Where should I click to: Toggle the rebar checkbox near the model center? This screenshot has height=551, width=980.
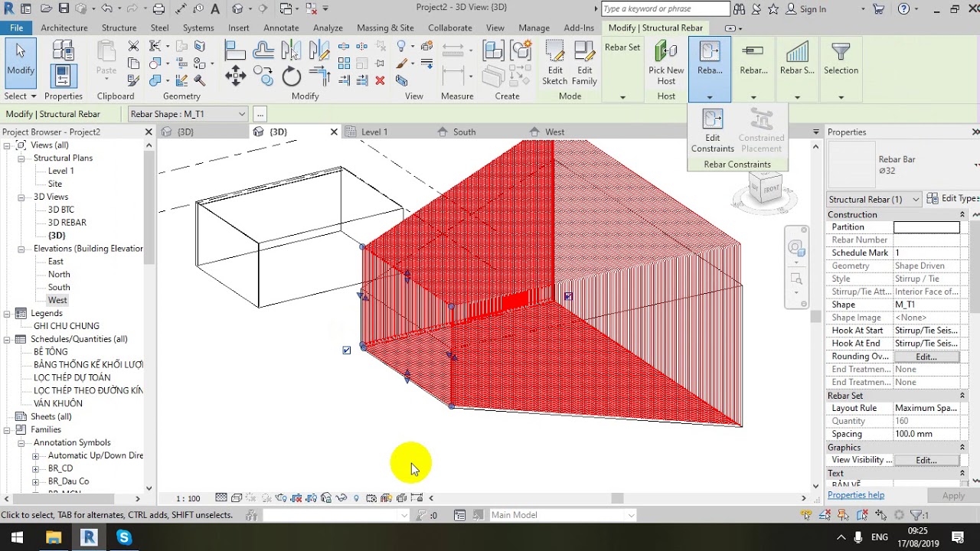[568, 296]
